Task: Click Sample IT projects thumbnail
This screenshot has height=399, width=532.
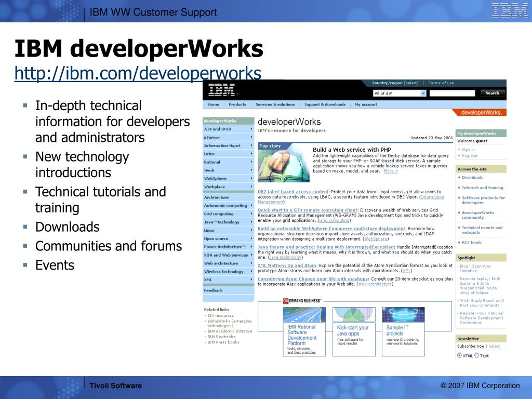Action: tap(403, 315)
